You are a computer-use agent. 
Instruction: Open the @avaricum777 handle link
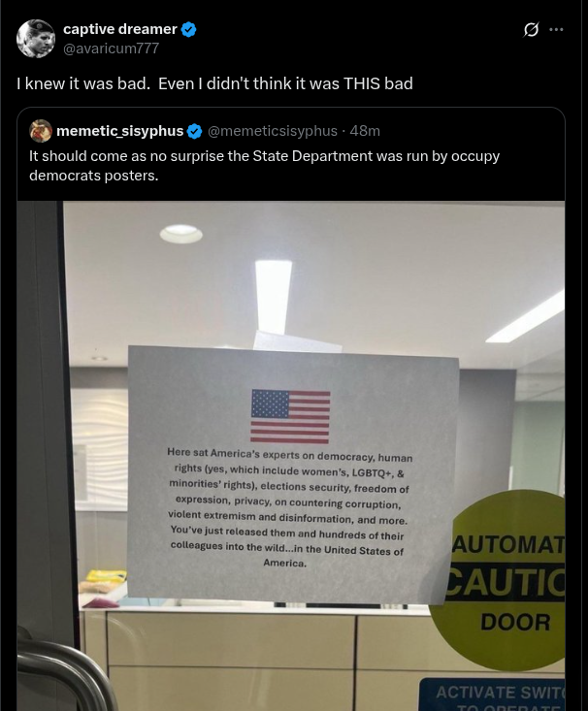[112, 48]
